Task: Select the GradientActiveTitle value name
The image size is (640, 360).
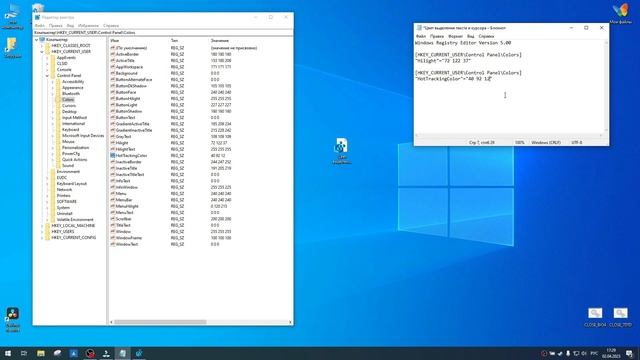Action: pyautogui.click(x=133, y=124)
